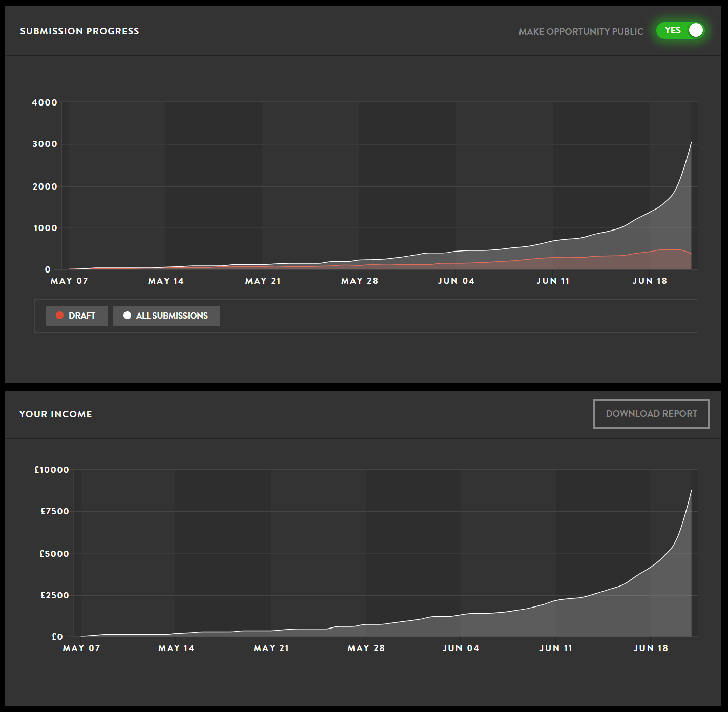Click MAY 28 date in income chart
Viewport: 728px width, 712px height.
366,648
